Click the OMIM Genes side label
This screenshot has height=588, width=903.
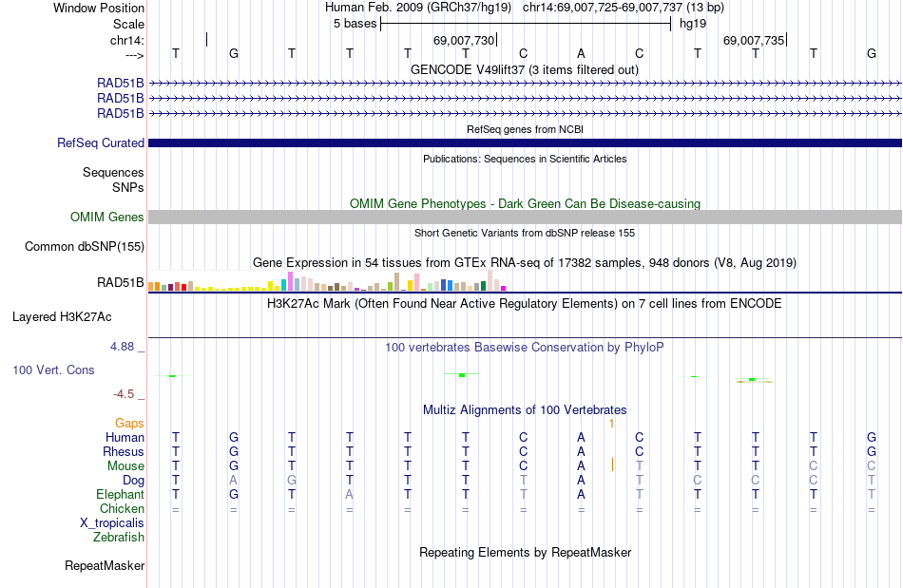(106, 217)
